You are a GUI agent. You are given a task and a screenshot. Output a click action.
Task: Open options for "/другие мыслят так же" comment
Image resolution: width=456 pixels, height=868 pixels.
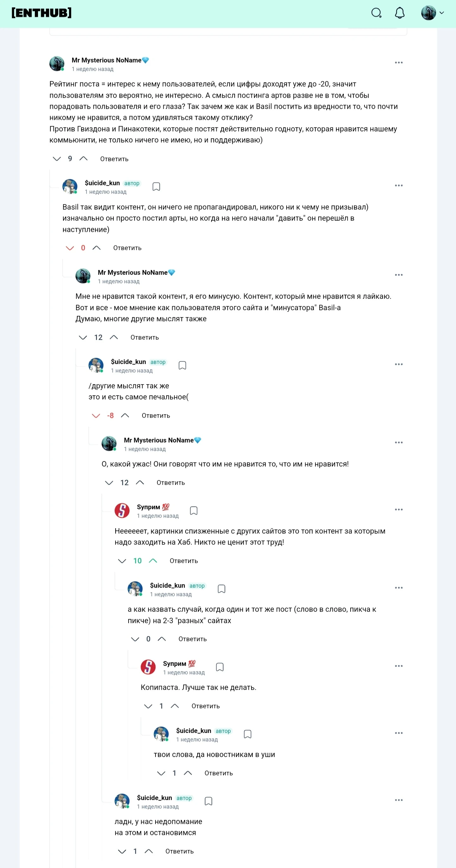click(399, 365)
